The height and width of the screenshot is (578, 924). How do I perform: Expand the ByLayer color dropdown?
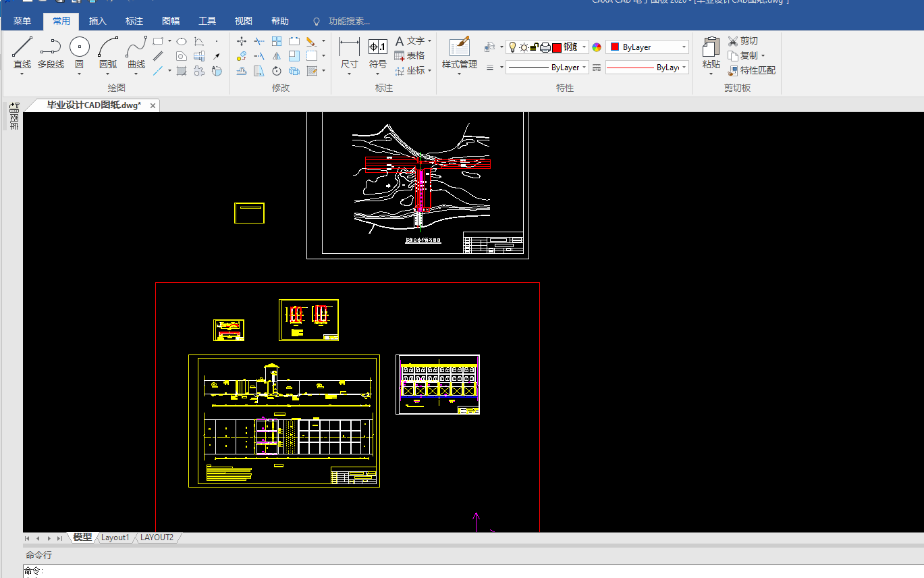pyautogui.click(x=684, y=47)
